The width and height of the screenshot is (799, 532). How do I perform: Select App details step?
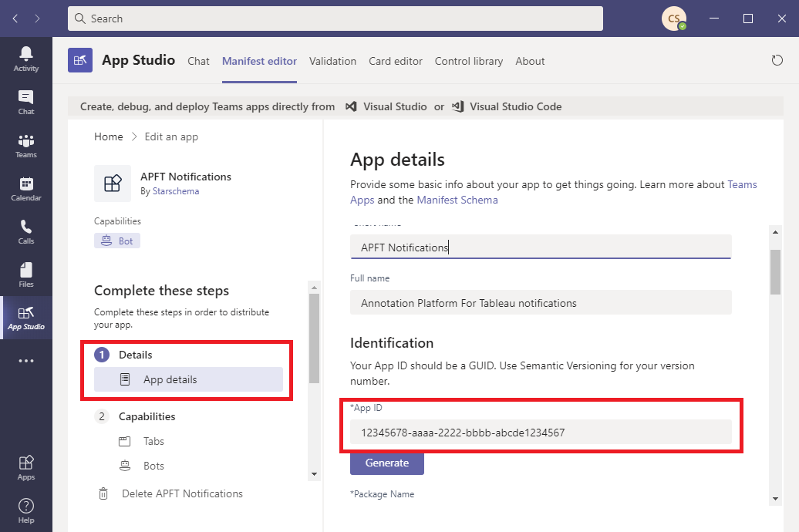188,379
